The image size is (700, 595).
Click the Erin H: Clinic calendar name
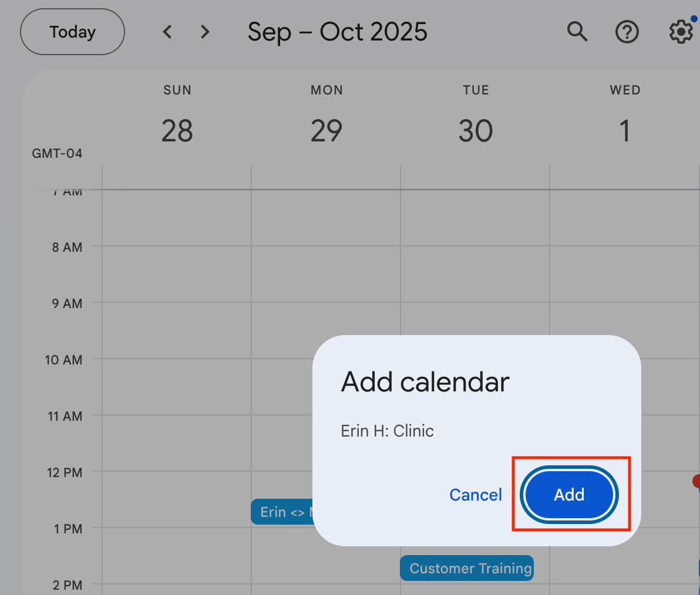388,431
